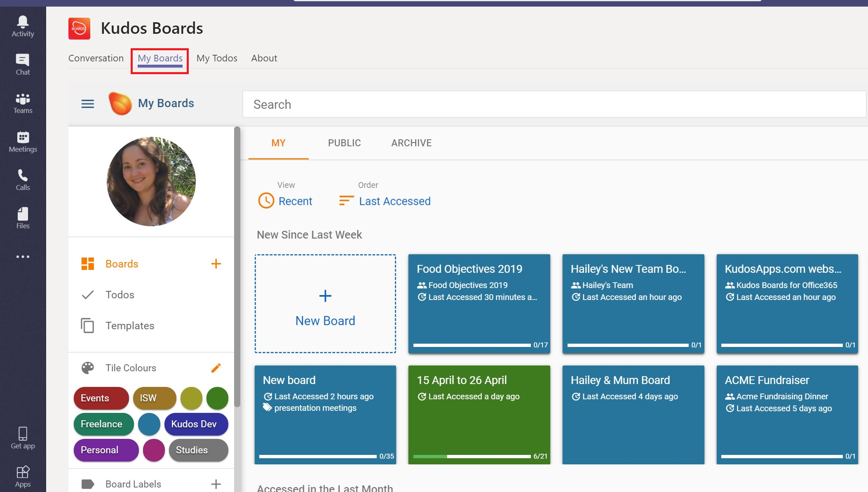Switch to the PUBLIC boards tab

344,143
